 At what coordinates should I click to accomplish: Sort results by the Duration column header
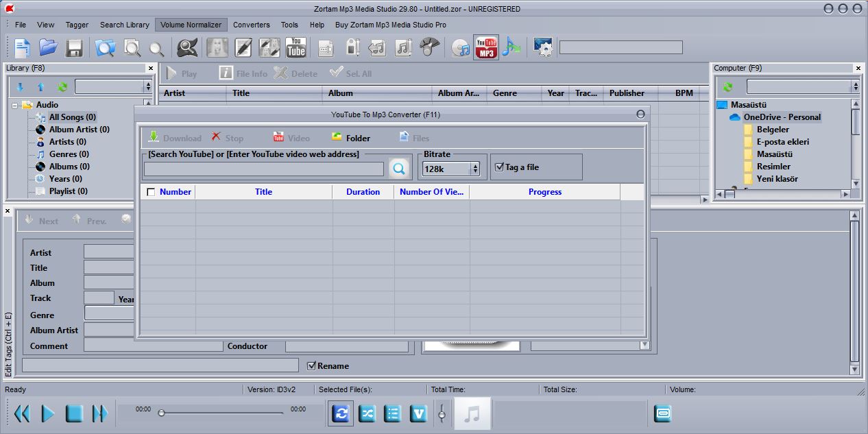click(363, 192)
